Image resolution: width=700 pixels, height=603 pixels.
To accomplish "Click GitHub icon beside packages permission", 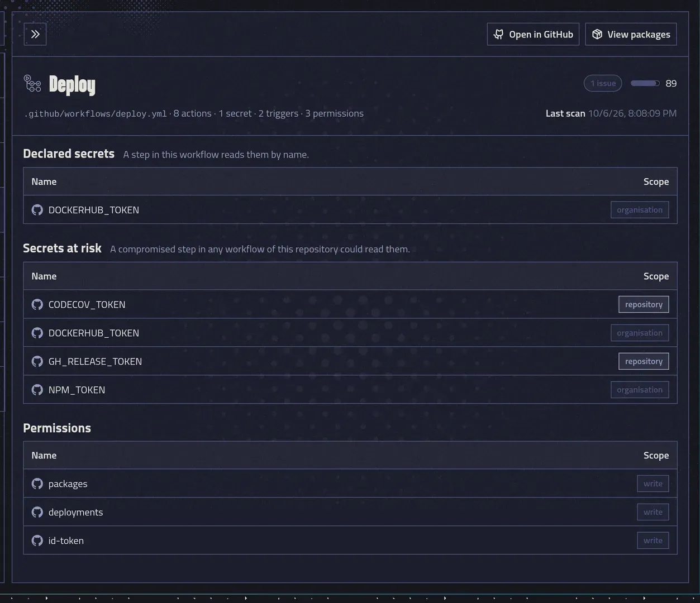I will click(x=37, y=484).
